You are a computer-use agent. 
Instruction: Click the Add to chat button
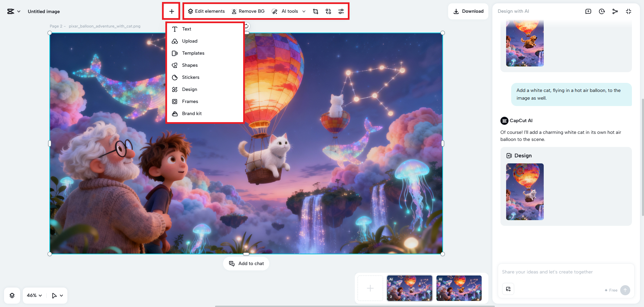[x=246, y=263]
